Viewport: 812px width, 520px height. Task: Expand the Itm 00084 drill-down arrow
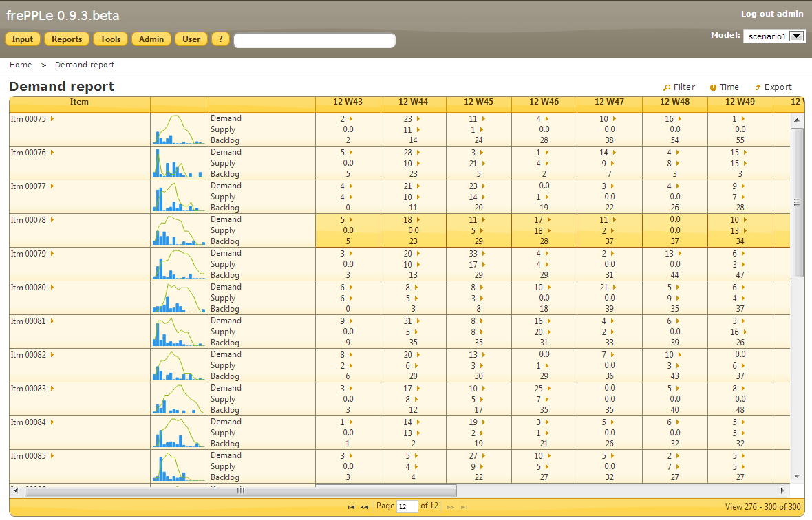[52, 422]
